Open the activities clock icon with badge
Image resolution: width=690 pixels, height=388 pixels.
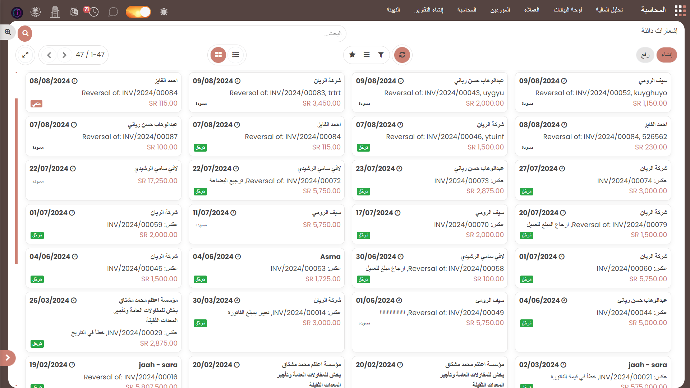(93, 11)
